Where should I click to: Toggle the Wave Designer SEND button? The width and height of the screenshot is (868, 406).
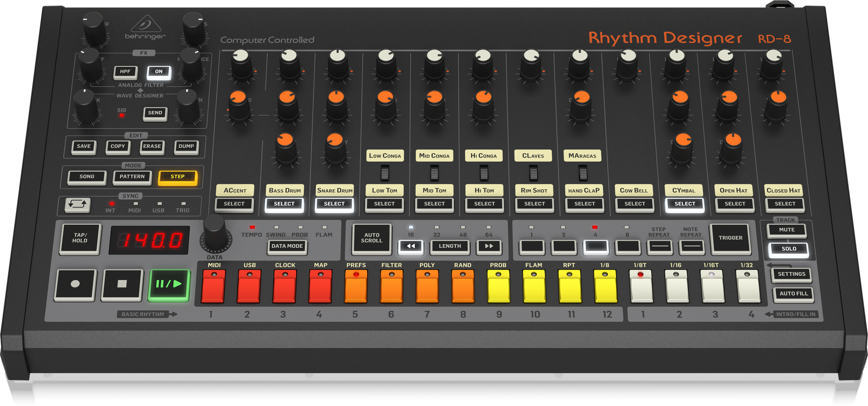155,113
